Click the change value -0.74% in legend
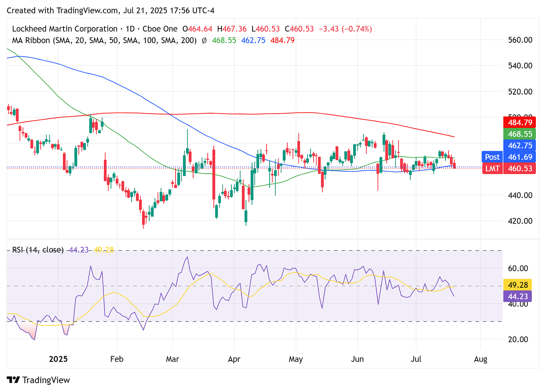This screenshot has height=392, width=546. click(x=356, y=29)
